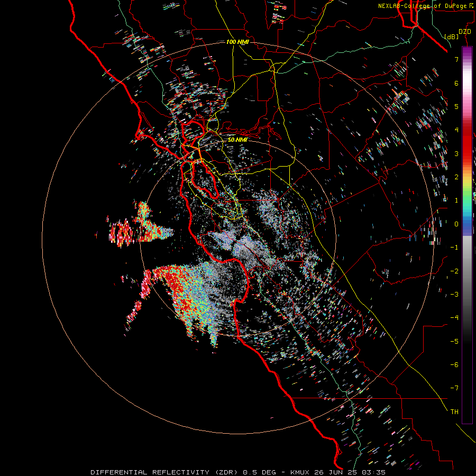This screenshot has height=476, width=476.
Task: Click the vertical ZDR color bar legend
Action: point(467,235)
